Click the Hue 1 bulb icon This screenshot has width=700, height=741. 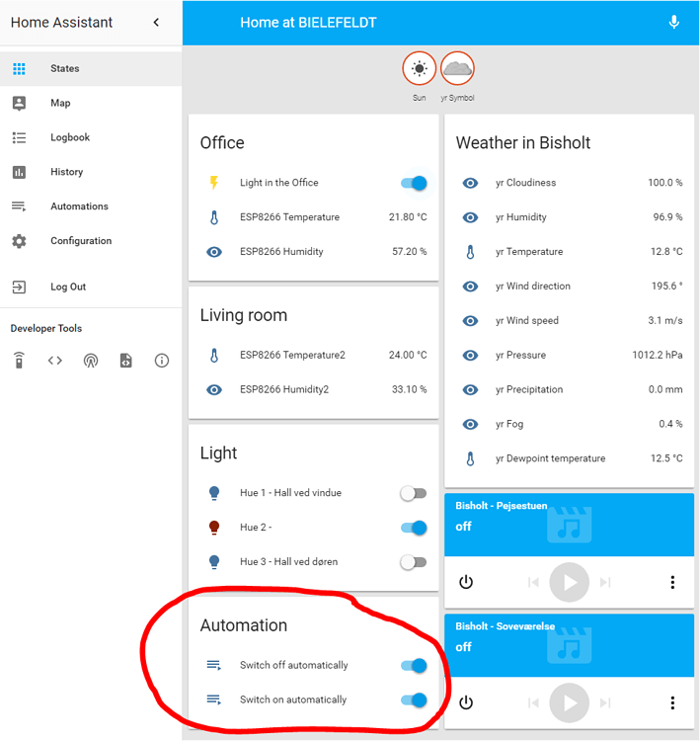(x=214, y=493)
